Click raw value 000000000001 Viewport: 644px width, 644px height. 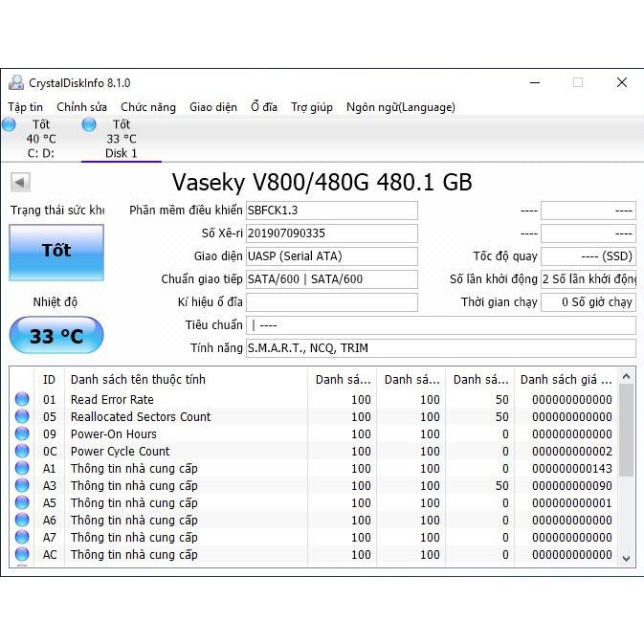pyautogui.click(x=572, y=502)
